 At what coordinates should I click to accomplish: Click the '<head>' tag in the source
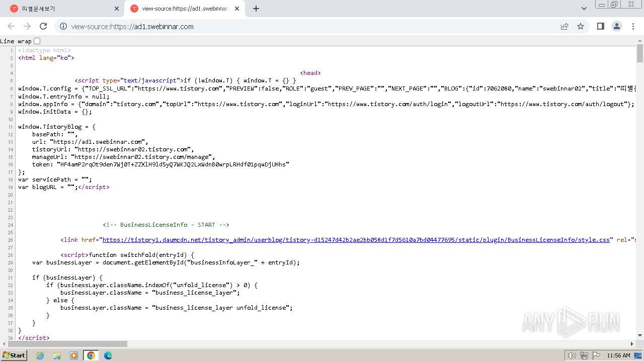pyautogui.click(x=310, y=73)
